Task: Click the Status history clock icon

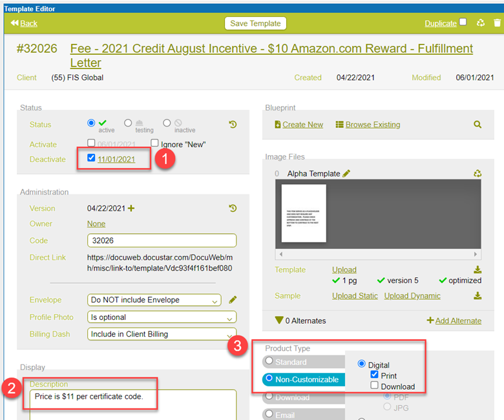Action: [233, 125]
